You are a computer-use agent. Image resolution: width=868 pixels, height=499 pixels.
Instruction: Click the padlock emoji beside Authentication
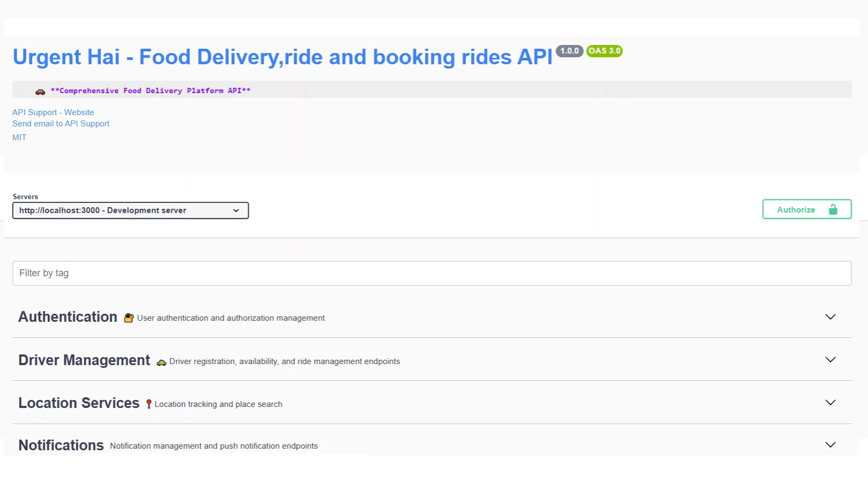pos(129,318)
